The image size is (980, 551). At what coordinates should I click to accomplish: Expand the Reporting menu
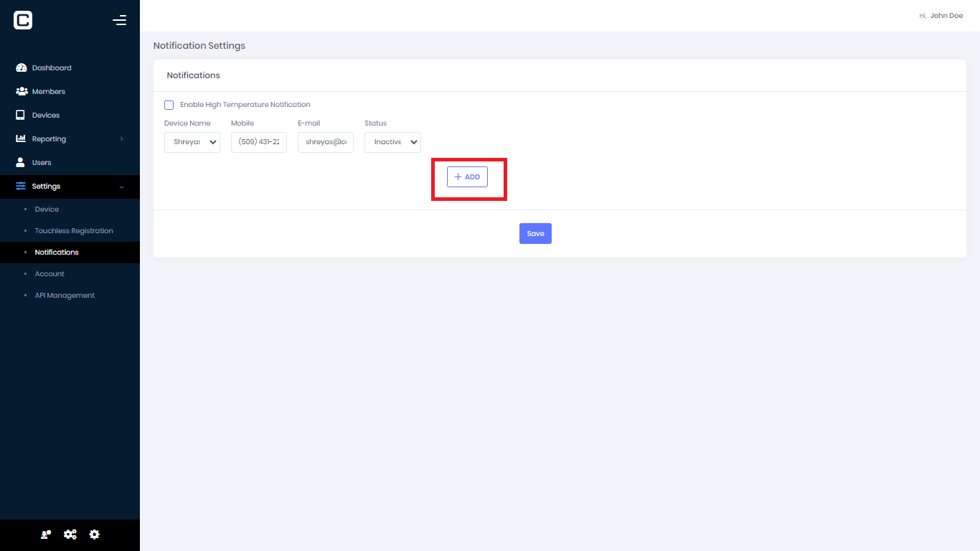[70, 138]
